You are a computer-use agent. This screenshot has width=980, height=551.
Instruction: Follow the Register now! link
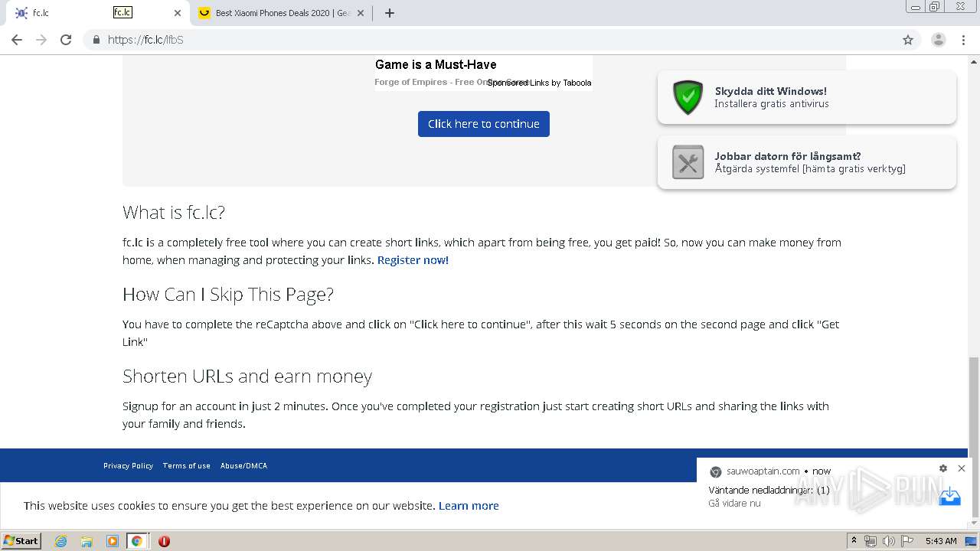coord(413,260)
